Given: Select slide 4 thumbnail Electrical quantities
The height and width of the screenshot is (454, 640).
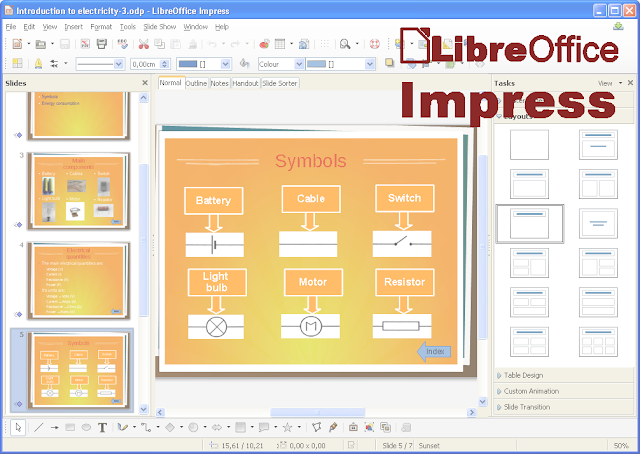Looking at the screenshot, I should pyautogui.click(x=78, y=280).
